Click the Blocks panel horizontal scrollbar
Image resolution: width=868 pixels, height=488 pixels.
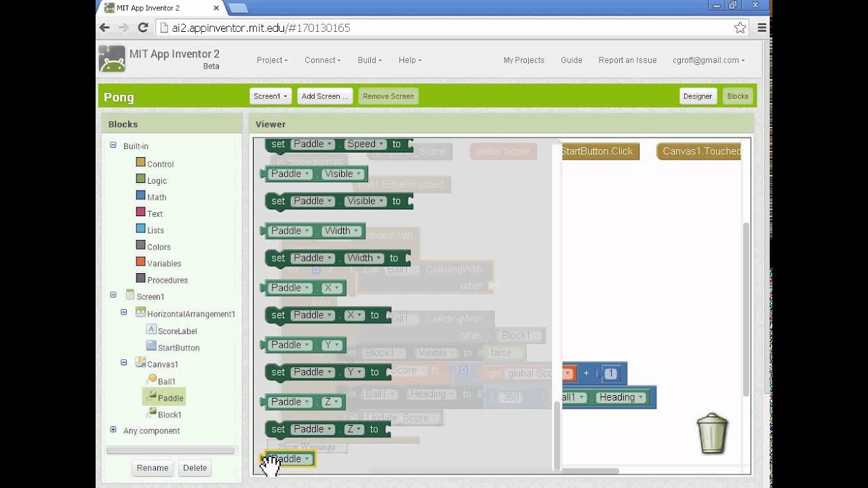tap(170, 450)
